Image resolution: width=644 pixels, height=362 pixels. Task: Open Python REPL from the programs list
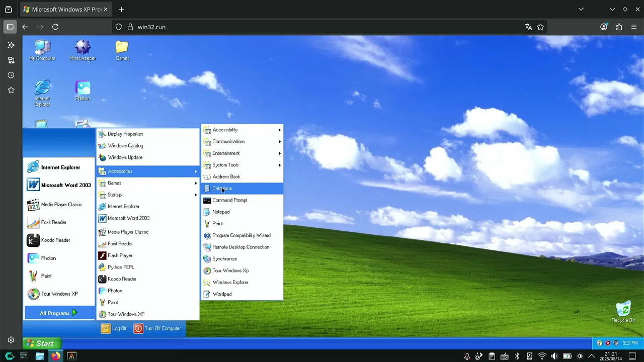click(x=148, y=267)
